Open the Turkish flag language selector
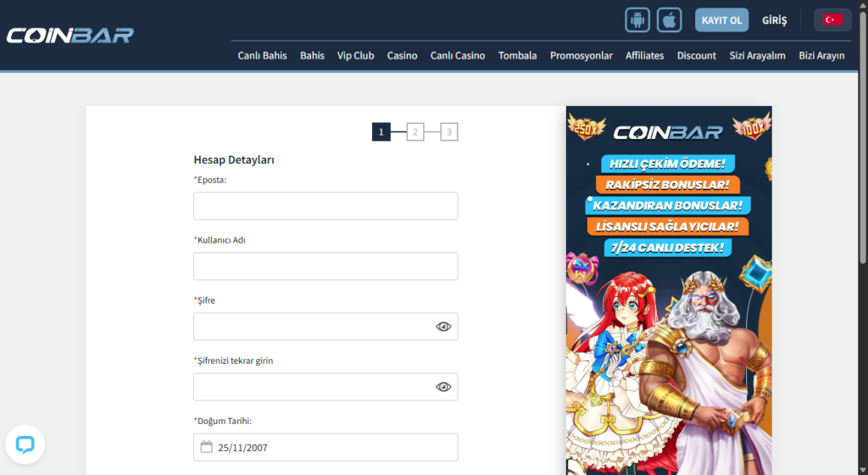 pos(832,20)
